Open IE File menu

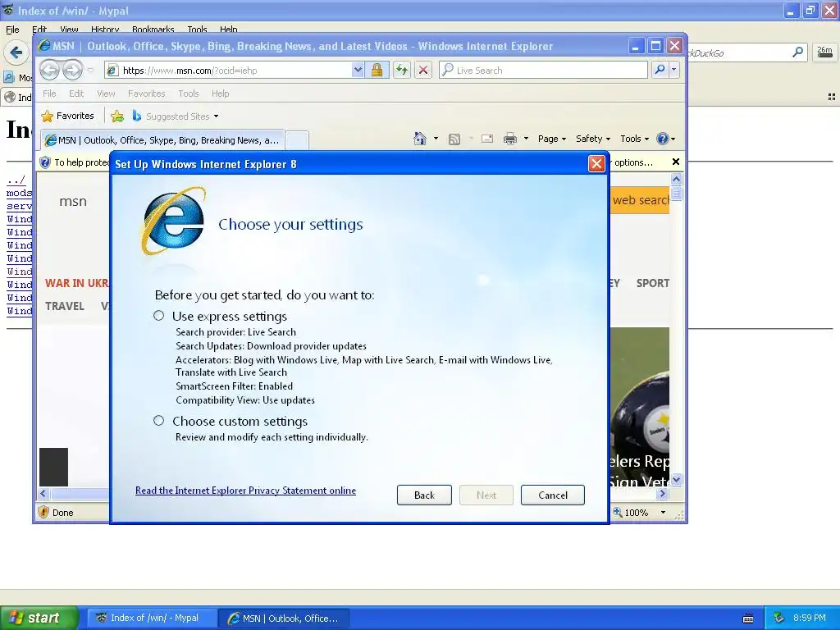click(49, 94)
